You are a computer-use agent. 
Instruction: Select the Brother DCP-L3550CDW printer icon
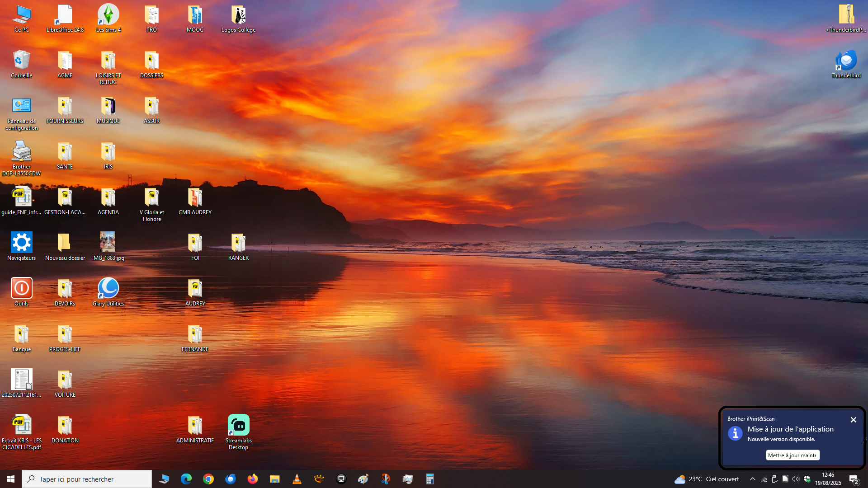[21, 152]
